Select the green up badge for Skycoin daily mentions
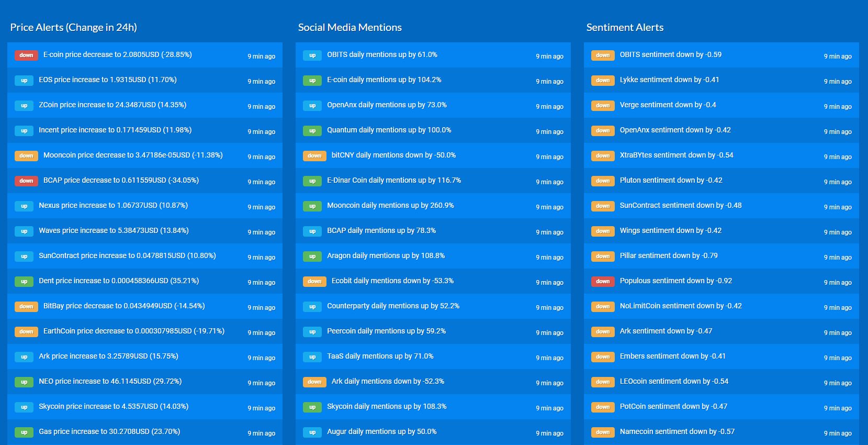Screen dimensions: 868x445 [312, 407]
